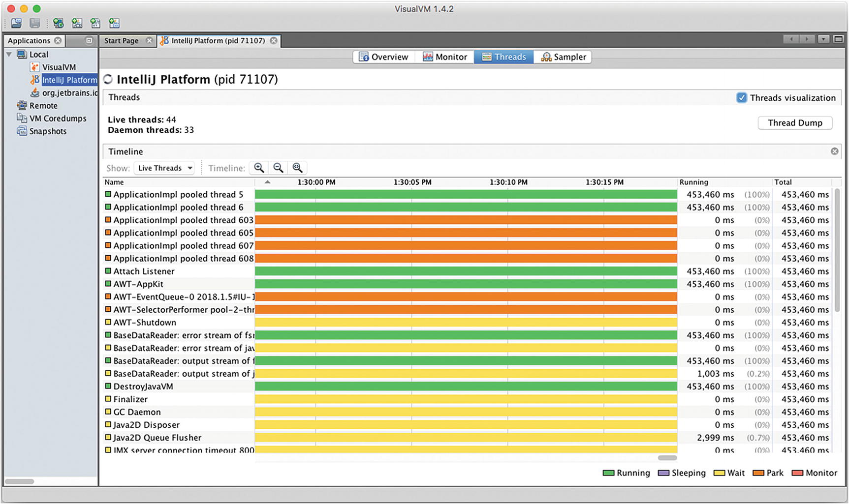Open the Start Page tab
Image resolution: width=849 pixels, height=504 pixels.
pyautogui.click(x=121, y=40)
